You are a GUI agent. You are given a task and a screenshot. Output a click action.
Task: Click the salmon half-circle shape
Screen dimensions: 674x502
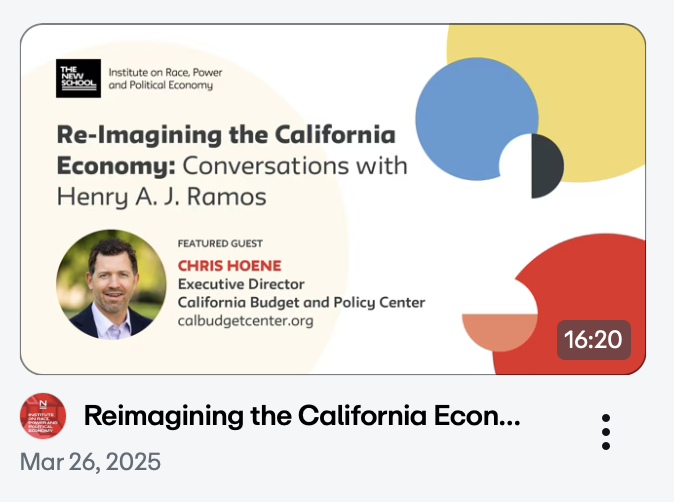[x=499, y=332]
